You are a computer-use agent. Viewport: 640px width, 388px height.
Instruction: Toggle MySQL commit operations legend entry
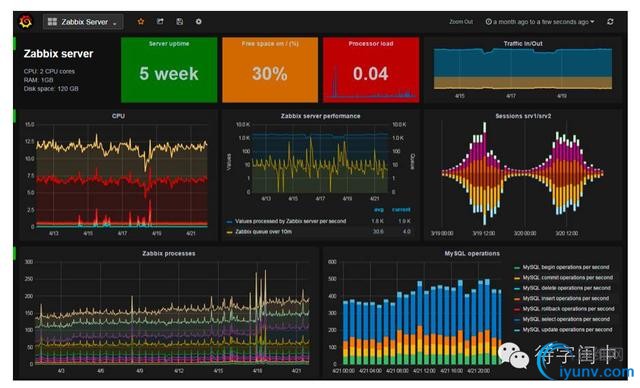point(563,278)
